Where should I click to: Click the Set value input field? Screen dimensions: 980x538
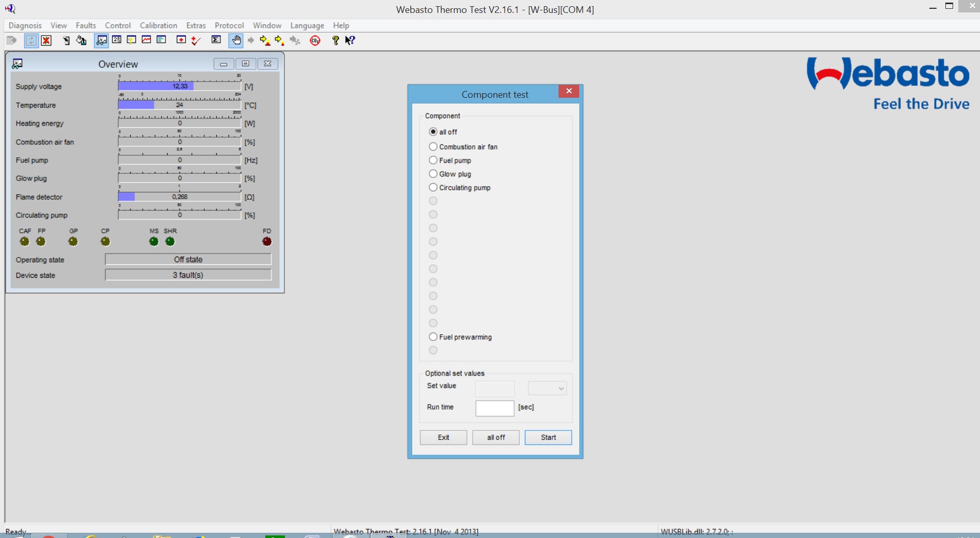coord(495,388)
